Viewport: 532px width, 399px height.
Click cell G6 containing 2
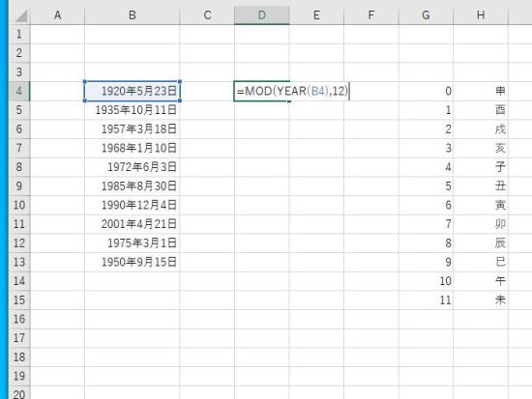pos(426,128)
